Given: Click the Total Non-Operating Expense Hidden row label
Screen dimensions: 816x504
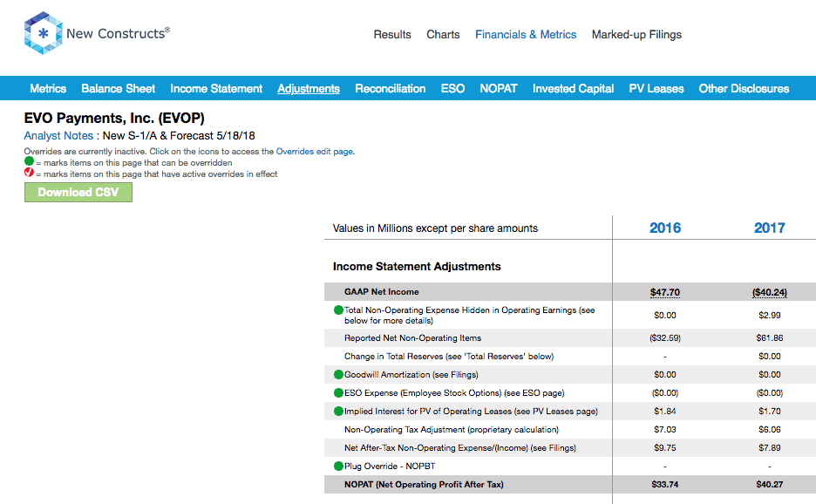Looking at the screenshot, I should [469, 315].
